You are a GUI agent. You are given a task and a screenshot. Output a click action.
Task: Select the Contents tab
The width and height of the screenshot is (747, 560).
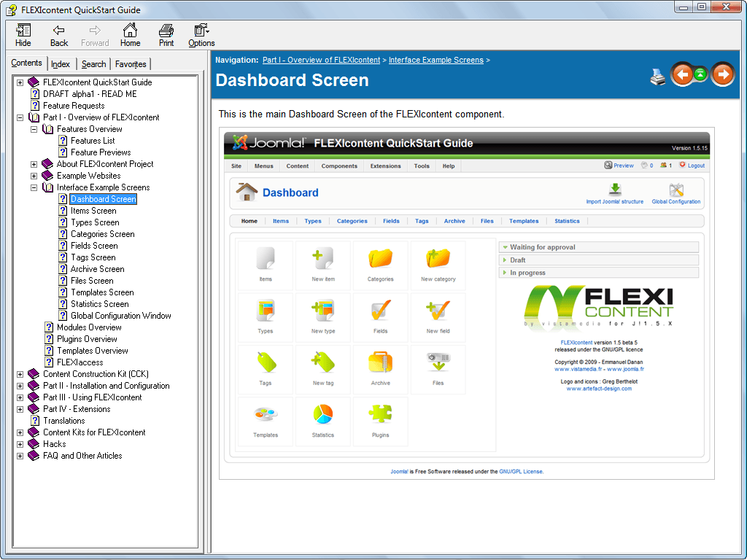(x=27, y=63)
